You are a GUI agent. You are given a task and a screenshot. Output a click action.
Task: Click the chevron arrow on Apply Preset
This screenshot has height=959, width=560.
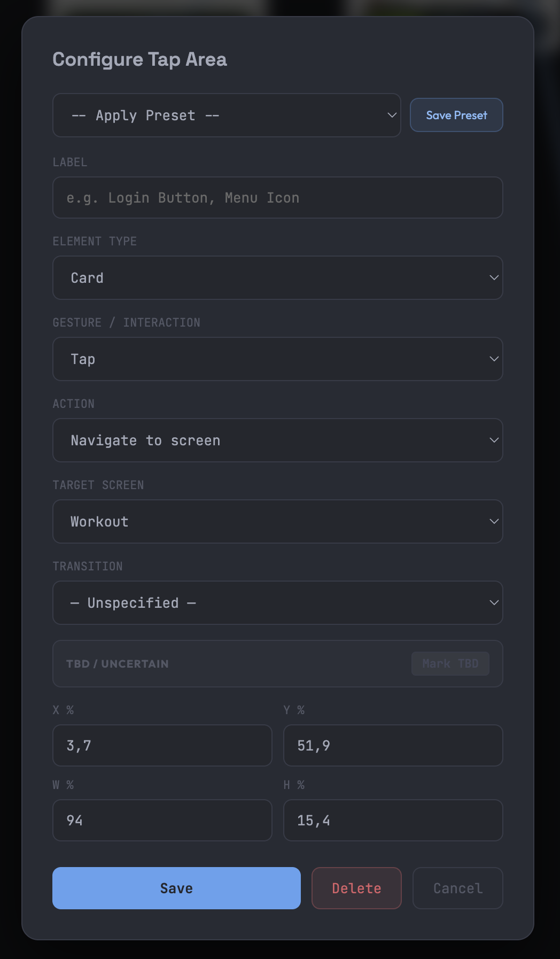coord(392,115)
